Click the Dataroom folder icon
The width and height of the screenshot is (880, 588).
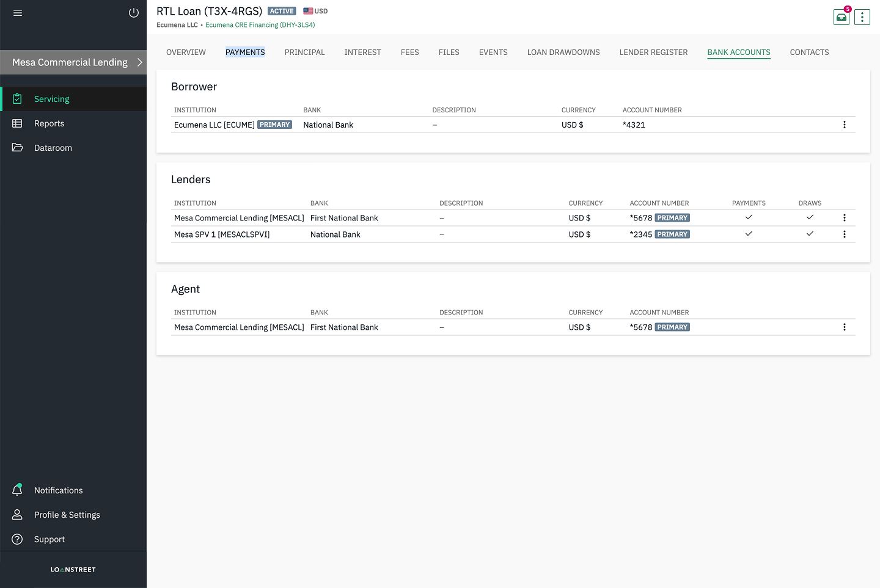tap(17, 148)
